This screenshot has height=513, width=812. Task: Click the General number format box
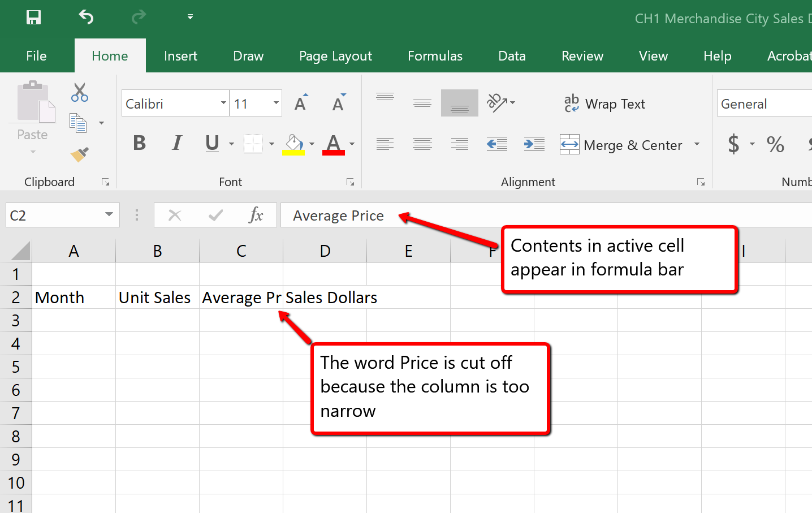tap(765, 104)
